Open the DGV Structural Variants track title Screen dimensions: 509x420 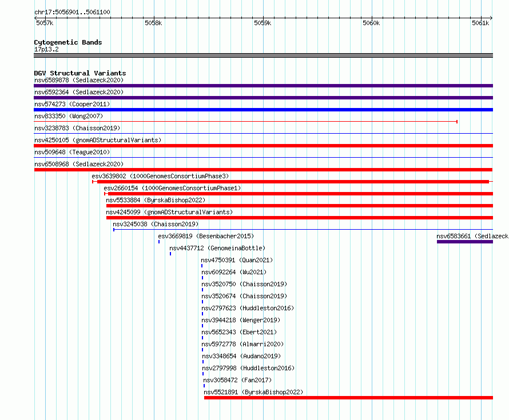coord(80,73)
